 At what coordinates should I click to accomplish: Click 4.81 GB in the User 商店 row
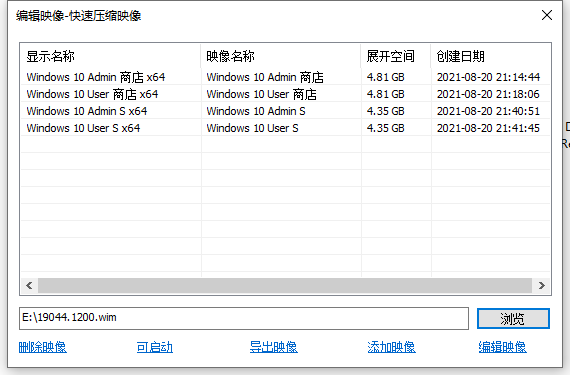386,94
